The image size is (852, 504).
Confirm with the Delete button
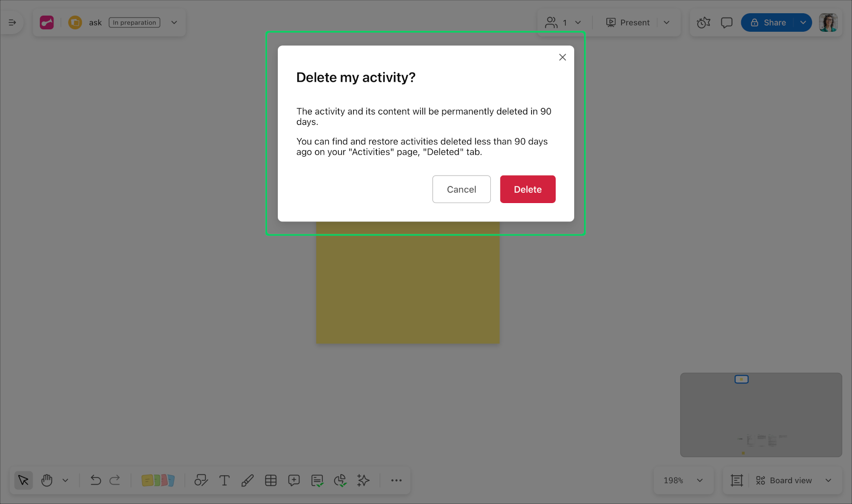pos(527,189)
